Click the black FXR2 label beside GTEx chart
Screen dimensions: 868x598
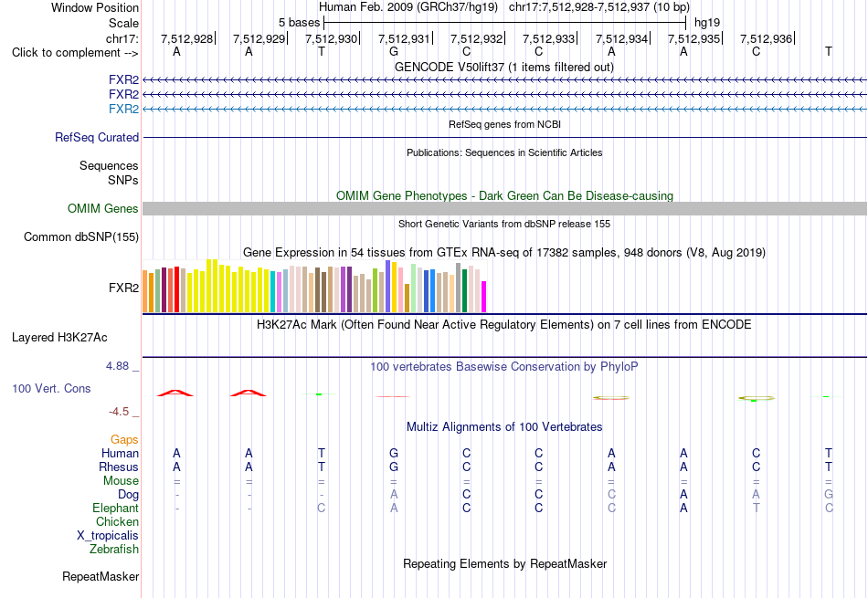click(123, 288)
